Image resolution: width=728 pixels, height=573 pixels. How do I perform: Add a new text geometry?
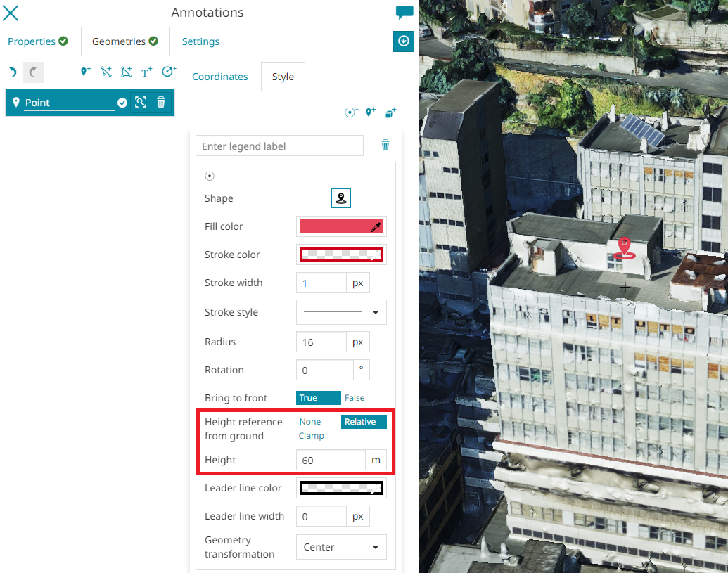tap(146, 72)
